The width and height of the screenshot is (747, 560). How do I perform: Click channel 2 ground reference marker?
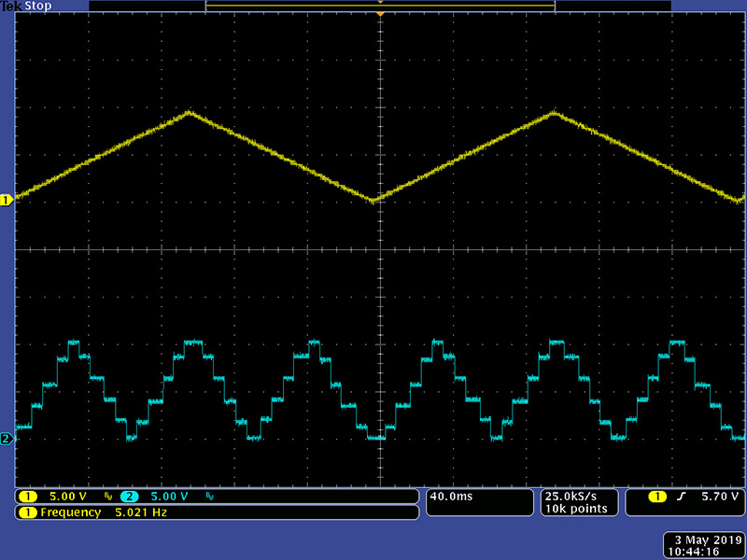point(6,439)
